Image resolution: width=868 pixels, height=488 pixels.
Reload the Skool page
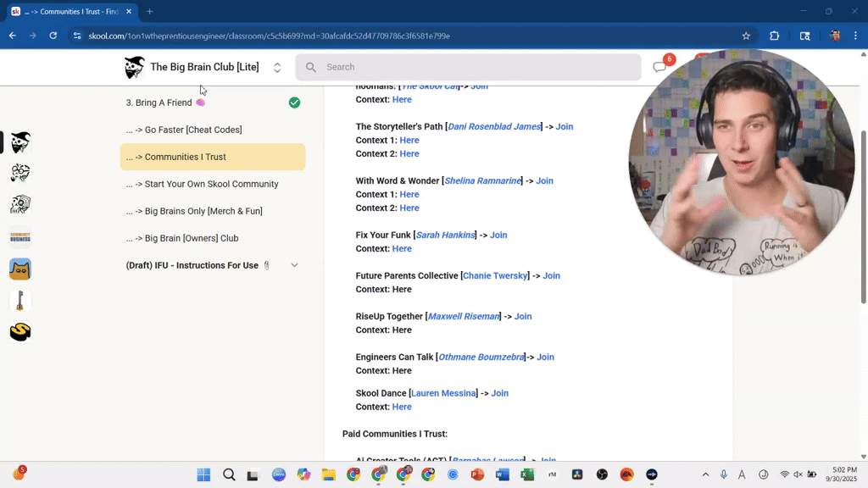pos(53,36)
